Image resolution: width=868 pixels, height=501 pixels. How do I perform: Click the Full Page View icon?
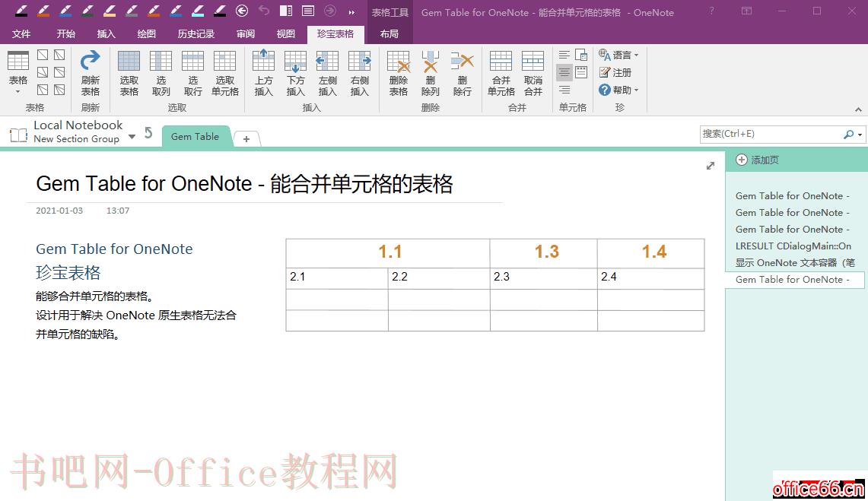pyautogui.click(x=308, y=11)
